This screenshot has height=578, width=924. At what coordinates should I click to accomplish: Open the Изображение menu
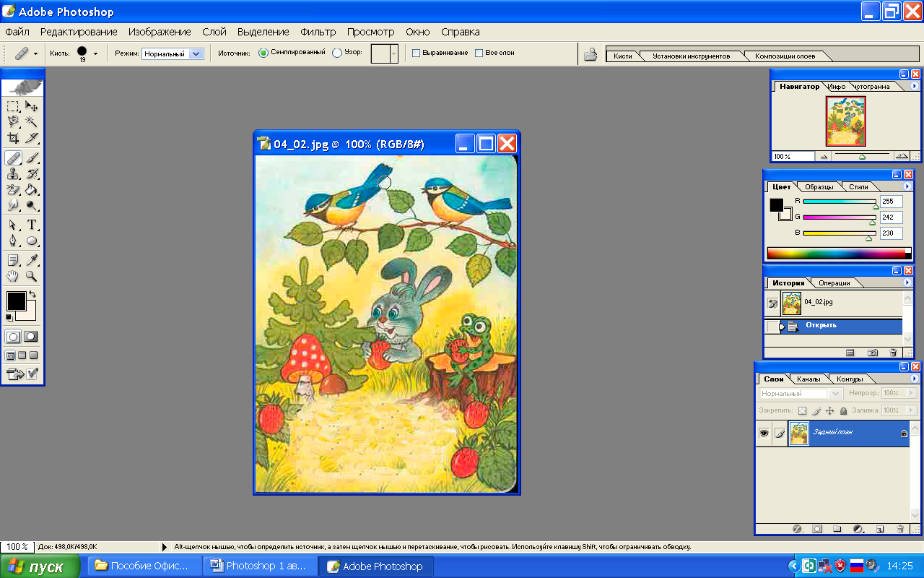pyautogui.click(x=160, y=32)
